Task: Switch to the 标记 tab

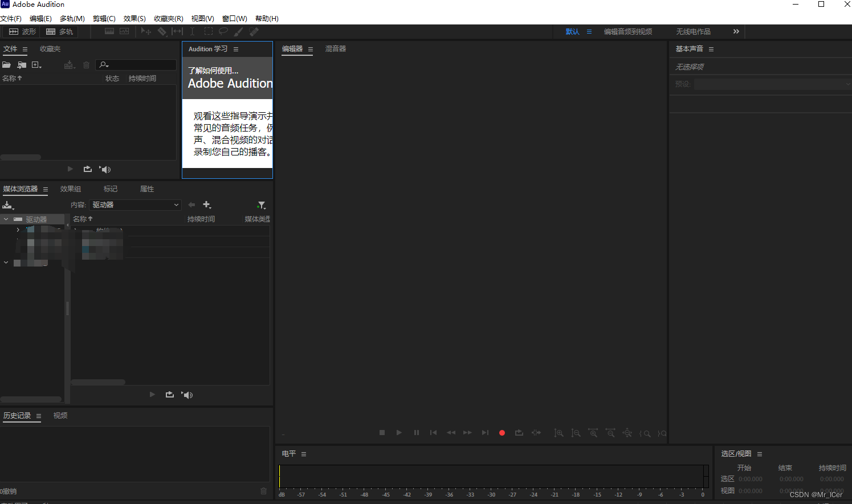Action: [111, 189]
